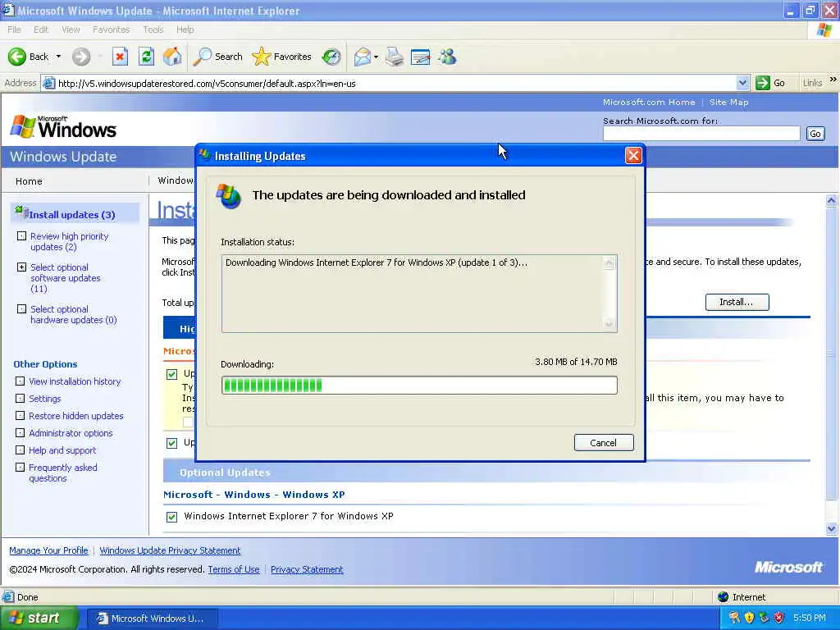Open Manage Your Profile link

[x=48, y=550]
